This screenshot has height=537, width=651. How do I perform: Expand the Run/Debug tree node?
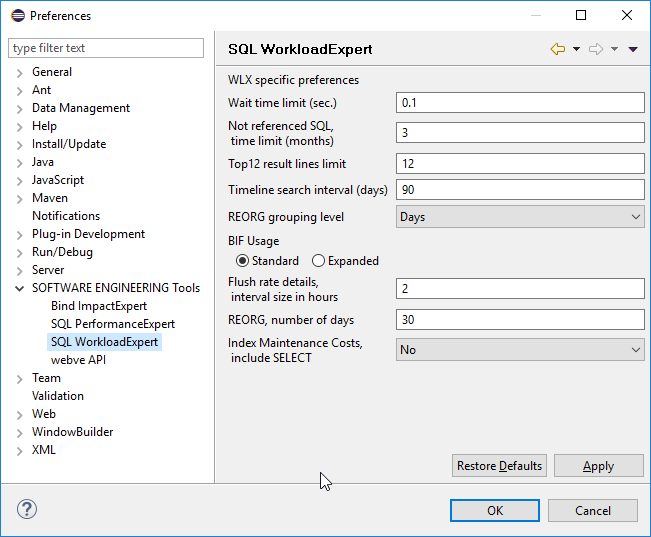[x=20, y=252]
